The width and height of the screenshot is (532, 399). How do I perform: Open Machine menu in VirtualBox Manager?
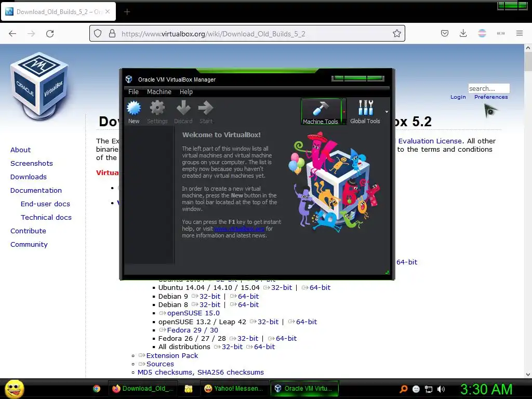159,91
